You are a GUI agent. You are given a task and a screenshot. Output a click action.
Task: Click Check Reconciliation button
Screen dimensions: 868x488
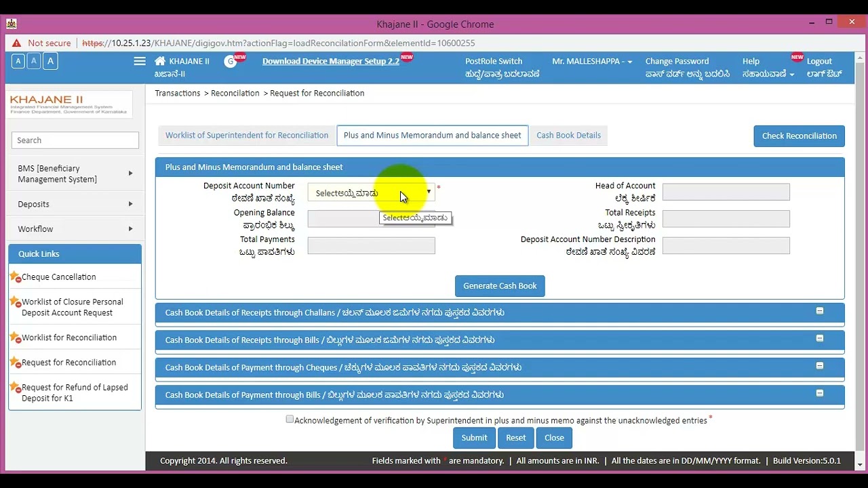(799, 136)
